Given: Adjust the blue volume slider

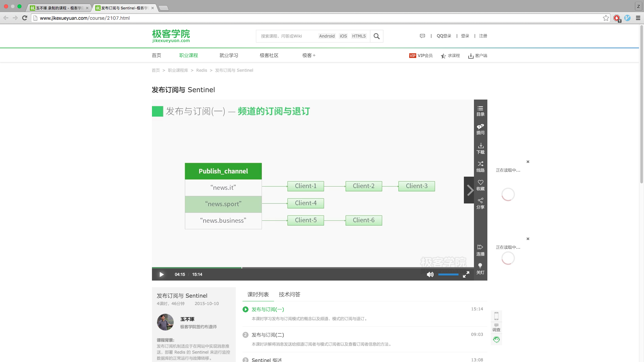Looking at the screenshot, I should pos(448,275).
